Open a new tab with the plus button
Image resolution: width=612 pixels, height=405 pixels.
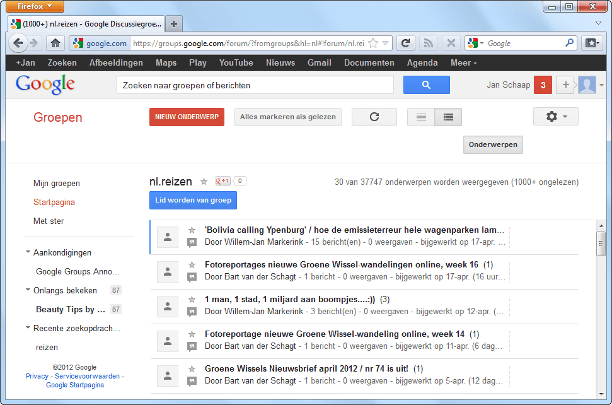pos(174,24)
